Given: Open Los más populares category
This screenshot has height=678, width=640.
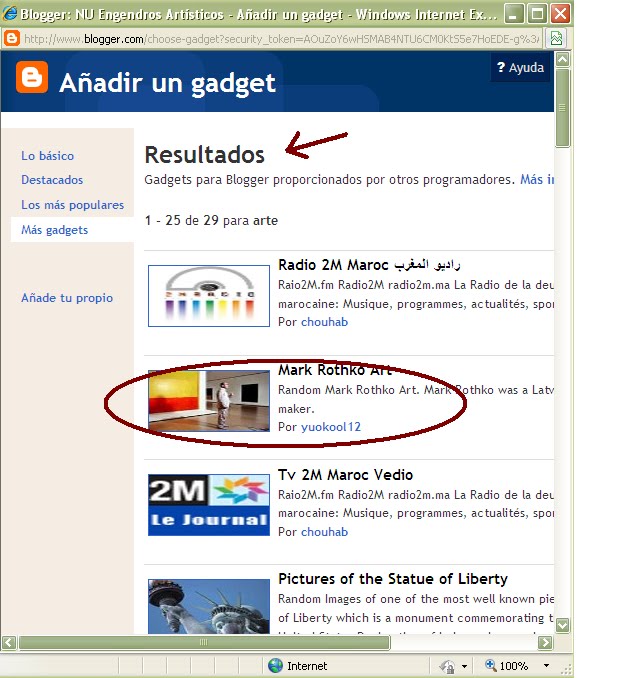Looking at the screenshot, I should (73, 205).
